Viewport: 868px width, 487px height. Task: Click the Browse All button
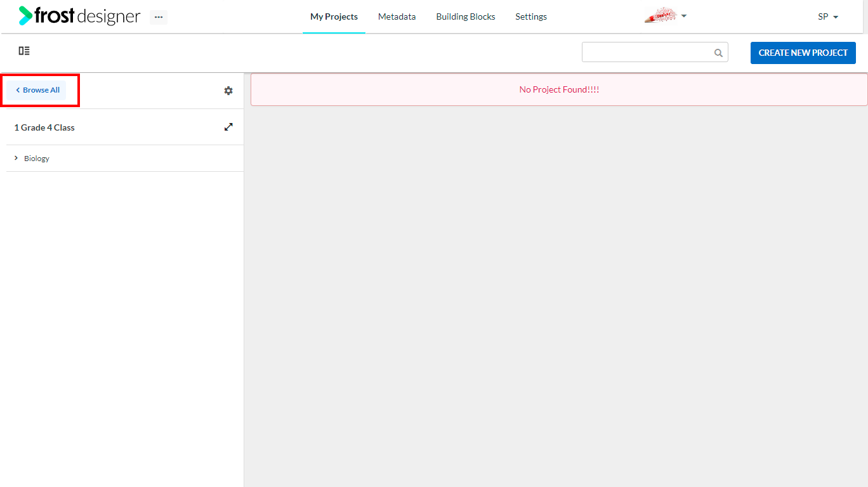pyautogui.click(x=37, y=90)
